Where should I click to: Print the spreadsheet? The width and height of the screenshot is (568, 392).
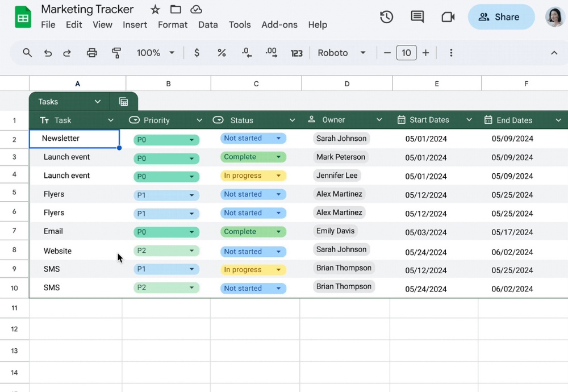[x=92, y=53]
